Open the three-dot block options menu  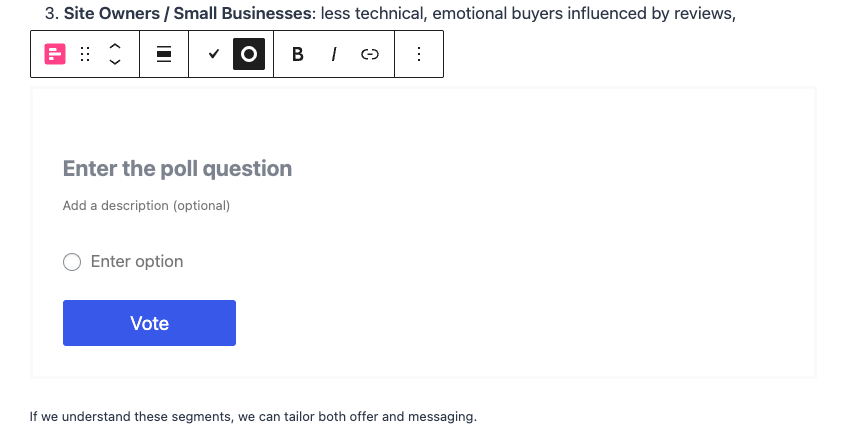419,55
